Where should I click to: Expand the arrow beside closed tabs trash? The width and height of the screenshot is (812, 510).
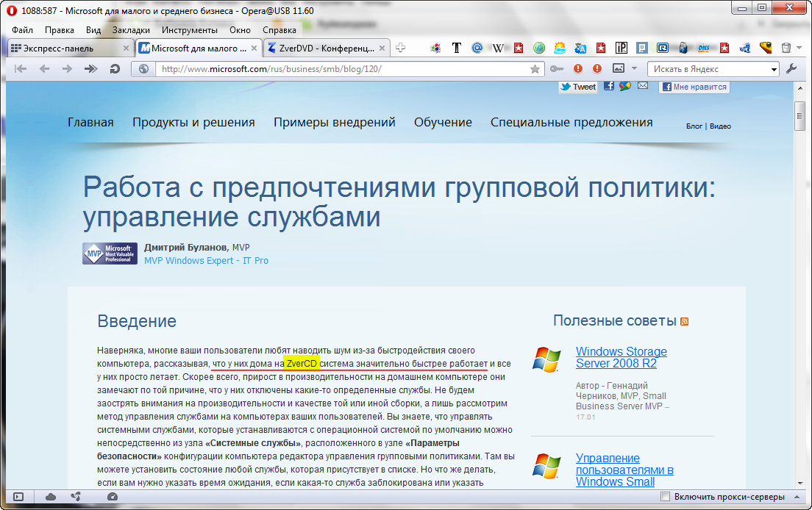(x=799, y=48)
